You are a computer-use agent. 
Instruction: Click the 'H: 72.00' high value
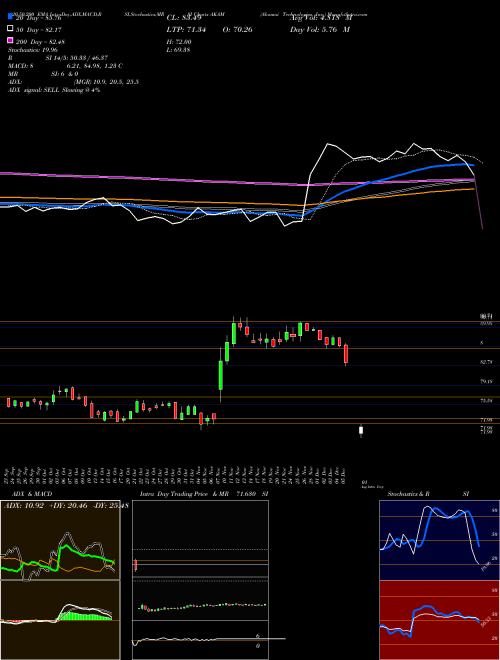pyautogui.click(x=179, y=42)
